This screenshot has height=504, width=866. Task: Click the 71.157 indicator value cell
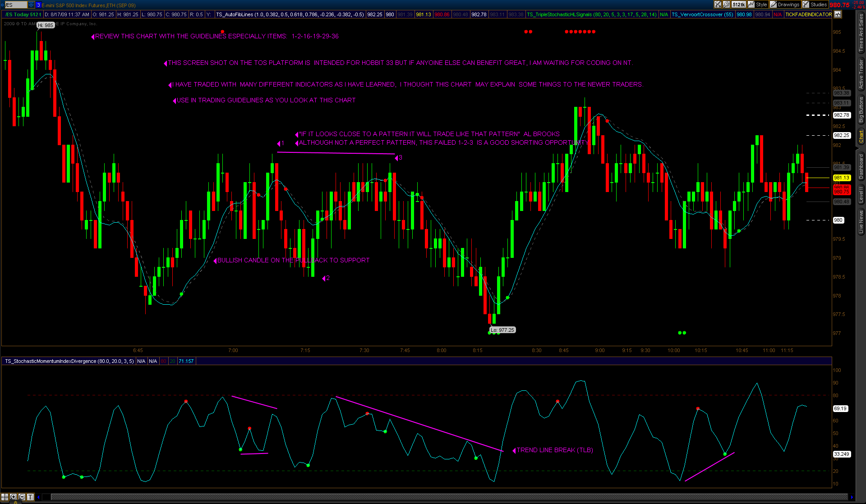tap(186, 361)
